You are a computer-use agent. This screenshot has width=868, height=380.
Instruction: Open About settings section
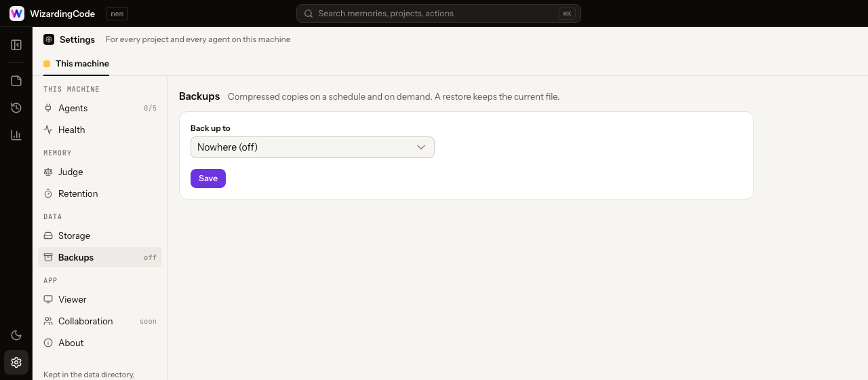(x=100, y=343)
